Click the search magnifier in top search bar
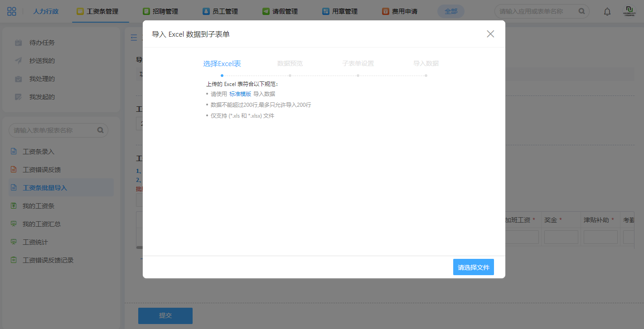 click(x=581, y=11)
